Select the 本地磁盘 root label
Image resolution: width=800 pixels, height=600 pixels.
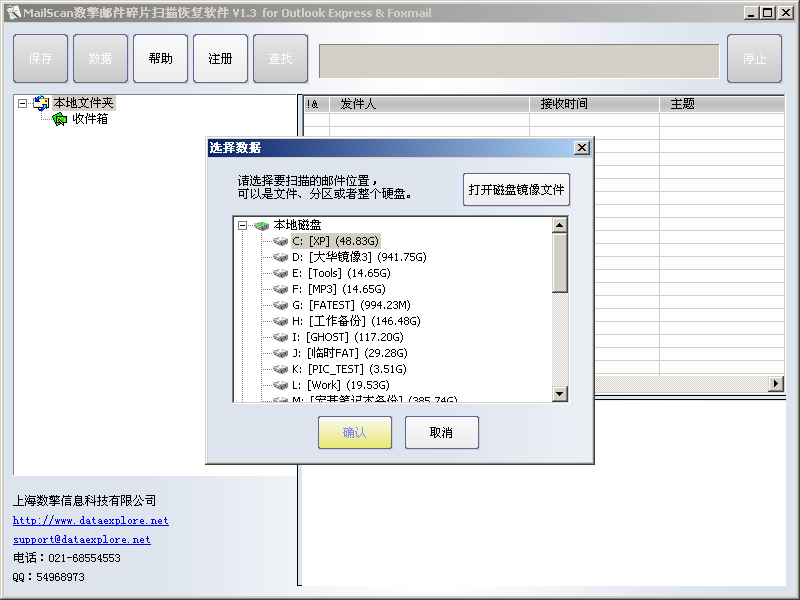(x=297, y=225)
